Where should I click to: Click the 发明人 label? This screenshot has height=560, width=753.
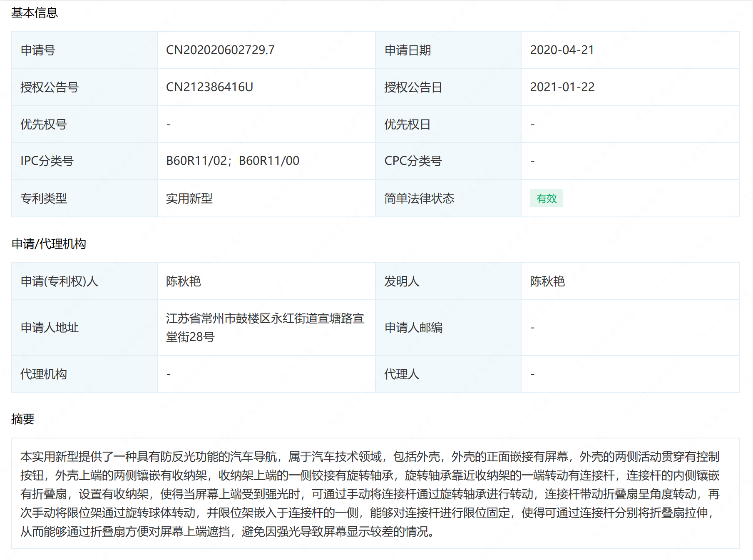(402, 281)
